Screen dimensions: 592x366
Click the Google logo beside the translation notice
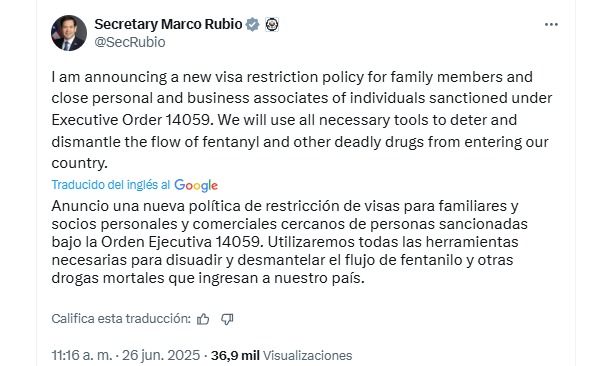pyautogui.click(x=196, y=185)
